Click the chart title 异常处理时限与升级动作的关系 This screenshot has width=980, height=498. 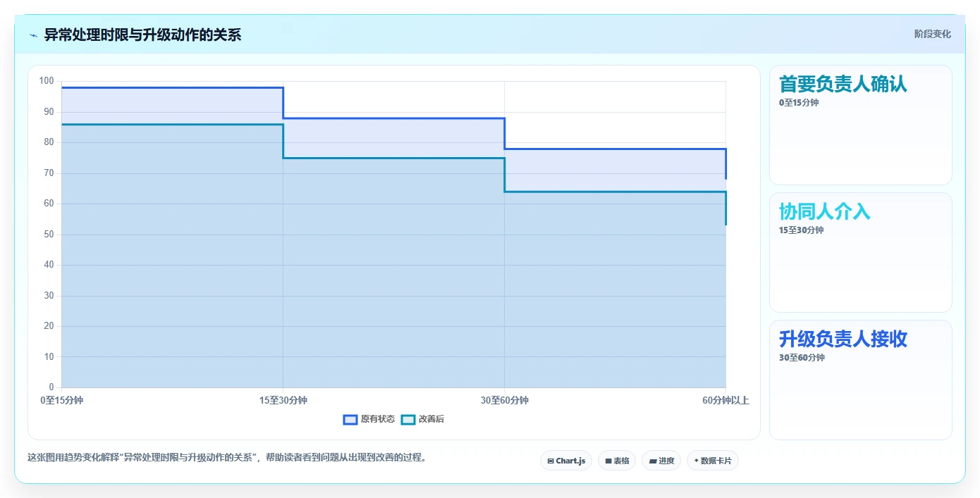142,35
